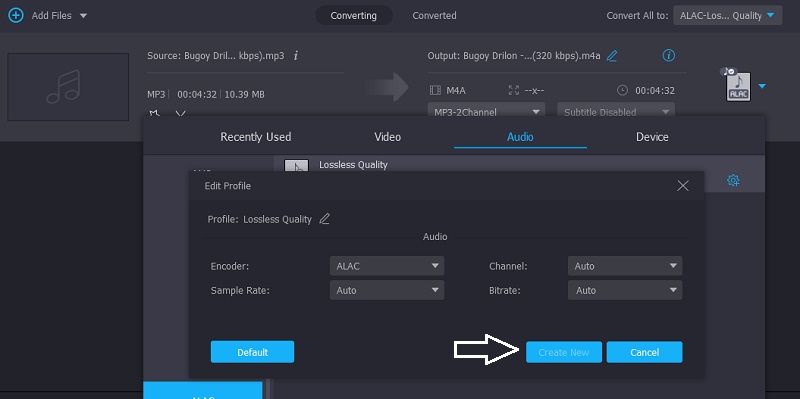Click the Output file name text
The height and width of the screenshot is (399, 800).
tap(514, 56)
